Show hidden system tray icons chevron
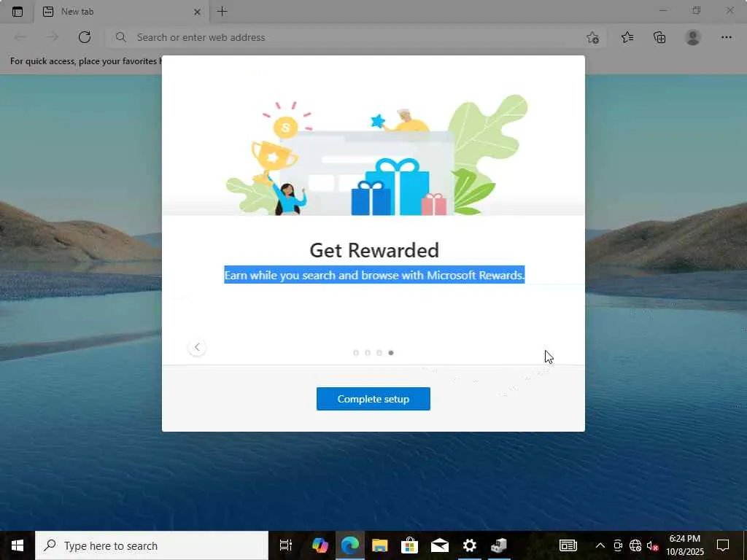Viewport: 747px width, 560px height. click(x=600, y=545)
